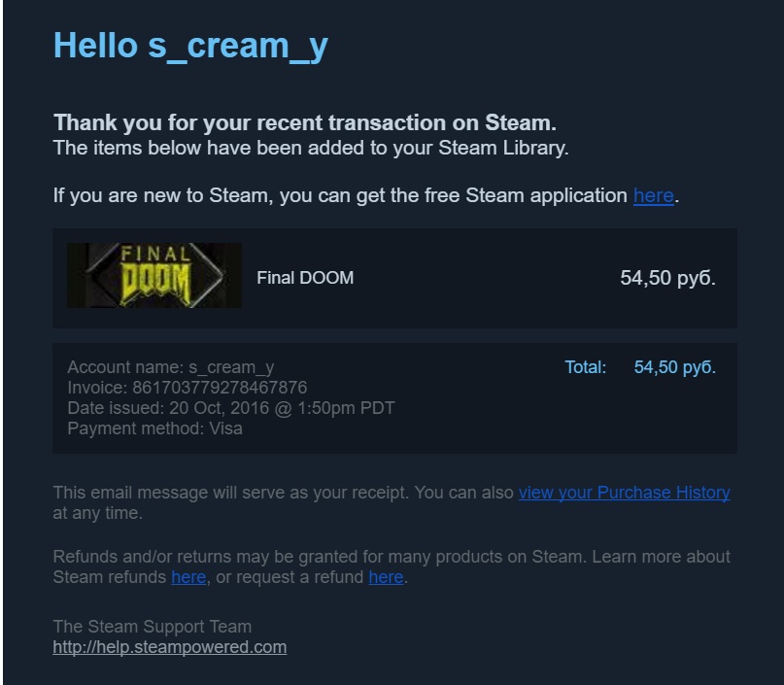Open the free Steam application 'here' link
The height and width of the screenshot is (685, 784).
pyautogui.click(x=653, y=195)
